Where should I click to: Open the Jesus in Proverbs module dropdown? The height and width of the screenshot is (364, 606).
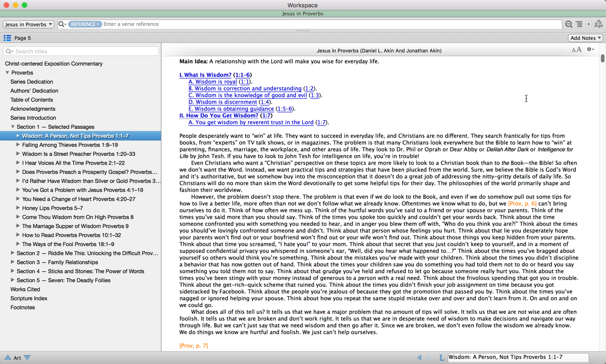click(x=28, y=24)
